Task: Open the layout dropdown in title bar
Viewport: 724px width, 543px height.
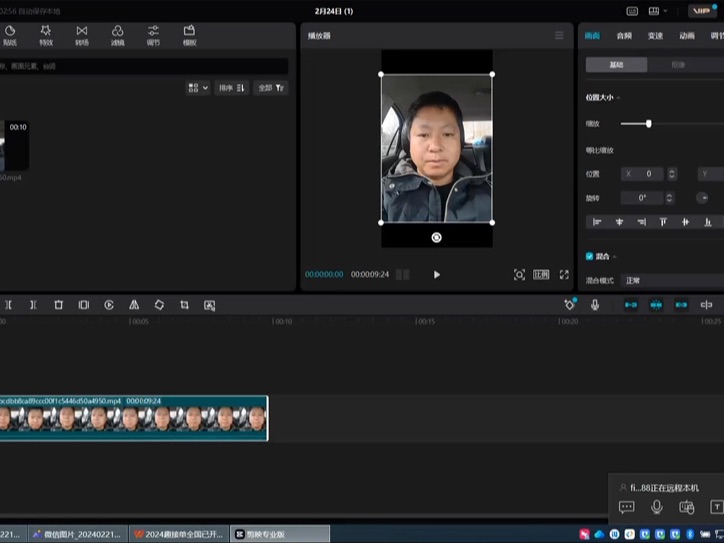Action: click(658, 11)
